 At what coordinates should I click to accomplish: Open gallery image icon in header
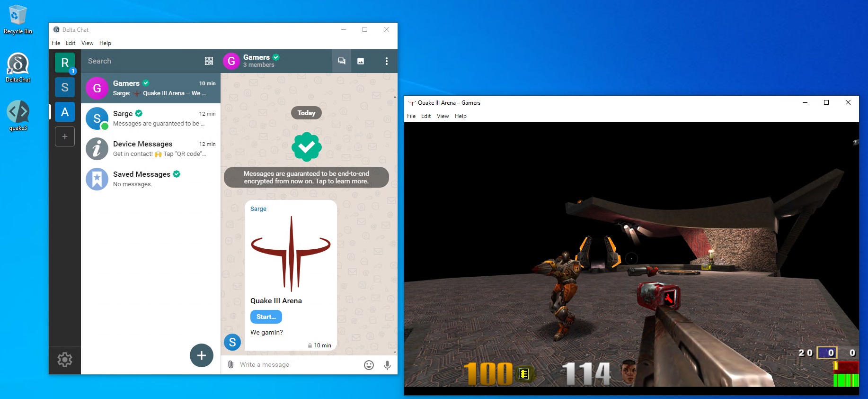pyautogui.click(x=361, y=61)
